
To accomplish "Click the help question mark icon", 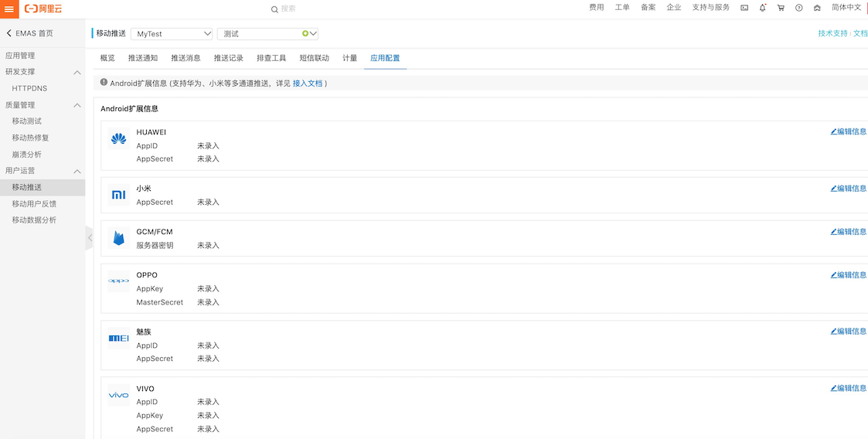I will [x=798, y=8].
